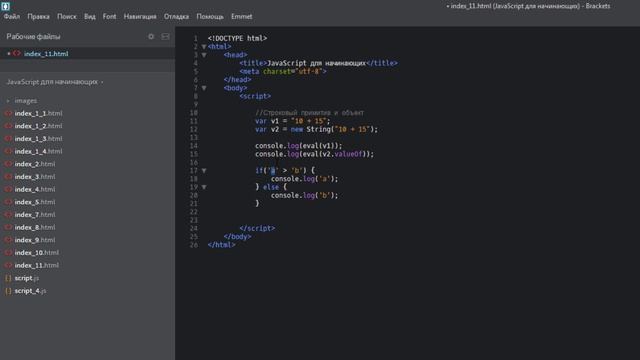Place cursor on console.log(eval(v1)) line
Screen dimensions: 640x360
coord(299,146)
